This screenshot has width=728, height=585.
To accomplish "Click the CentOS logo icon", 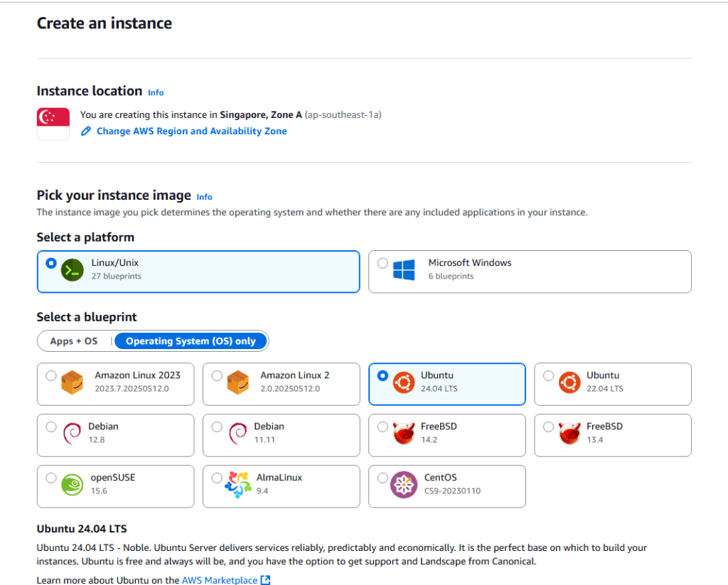I will click(404, 485).
